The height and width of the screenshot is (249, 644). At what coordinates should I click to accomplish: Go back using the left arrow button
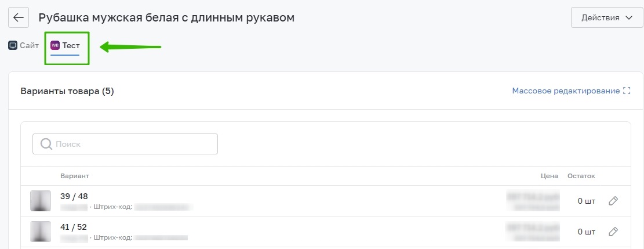tap(19, 17)
